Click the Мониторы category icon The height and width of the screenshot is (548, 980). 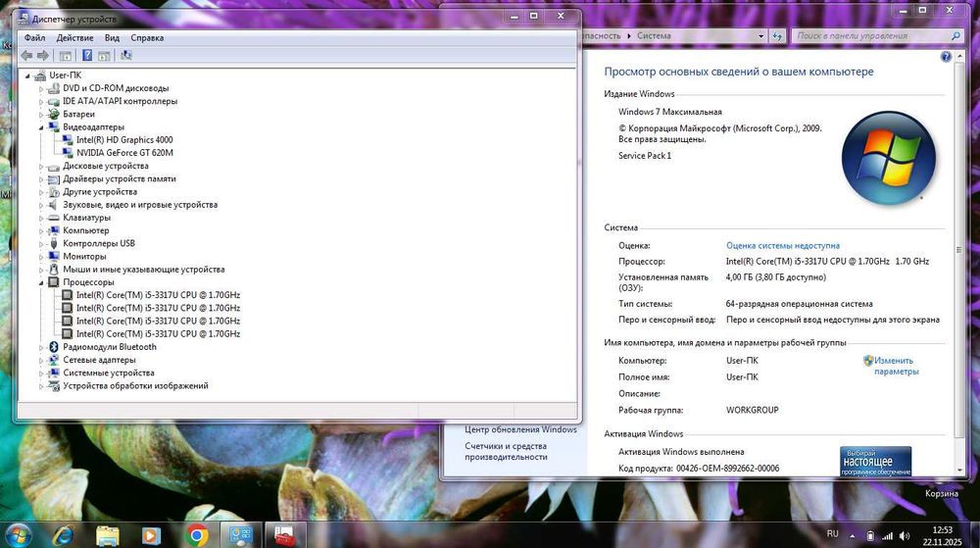54,256
